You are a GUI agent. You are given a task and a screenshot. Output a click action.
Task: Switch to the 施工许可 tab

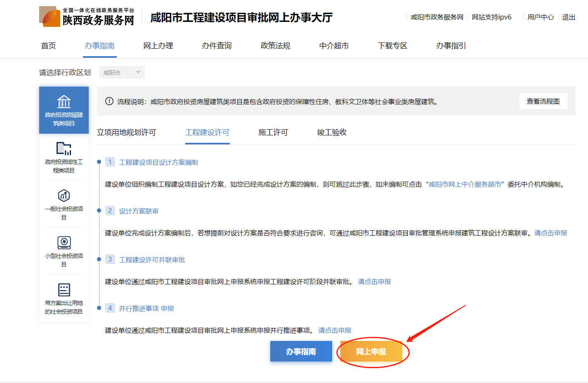273,132
